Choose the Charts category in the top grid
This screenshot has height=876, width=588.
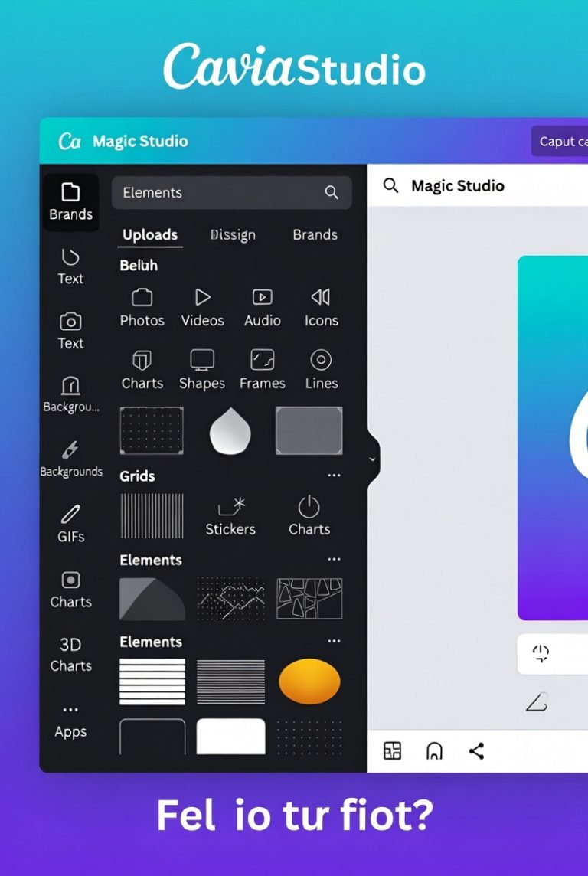[142, 370]
